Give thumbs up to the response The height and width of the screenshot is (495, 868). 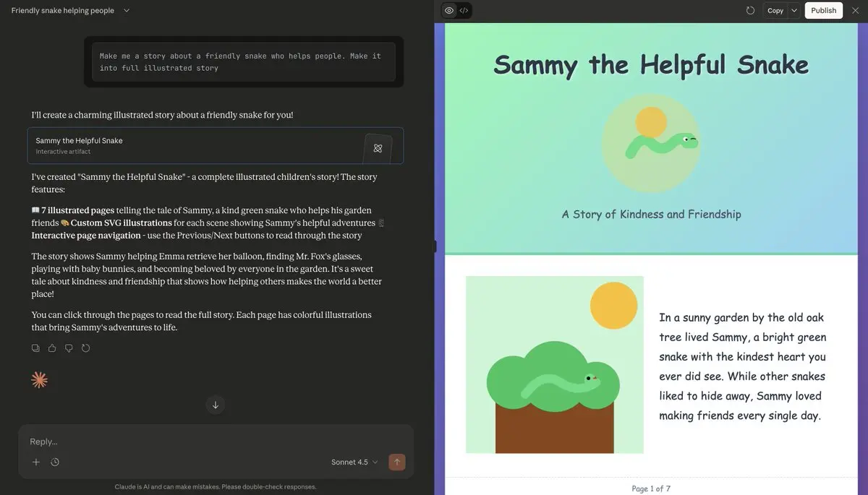coord(52,348)
